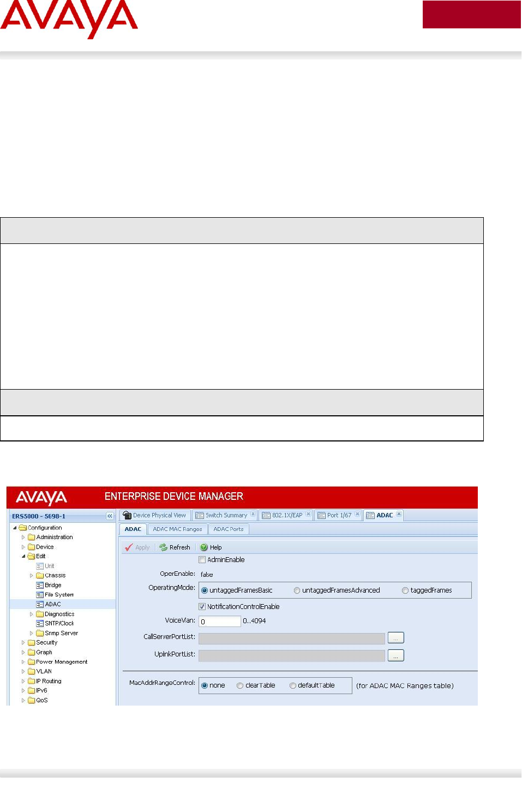The image size is (522, 812).
Task: Click the SNTP/Clock item icon
Action: 40,623
